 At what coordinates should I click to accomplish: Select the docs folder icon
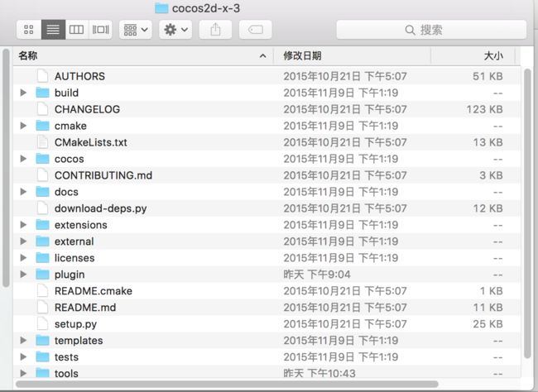(42, 191)
